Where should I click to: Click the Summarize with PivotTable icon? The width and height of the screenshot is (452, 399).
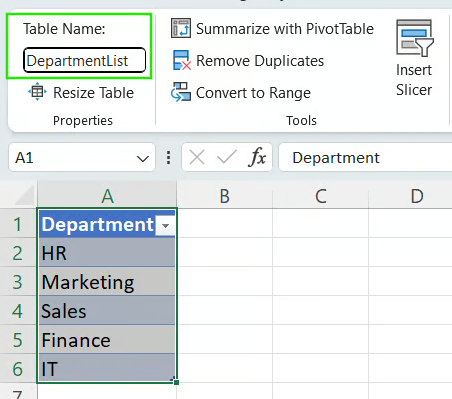click(x=181, y=28)
